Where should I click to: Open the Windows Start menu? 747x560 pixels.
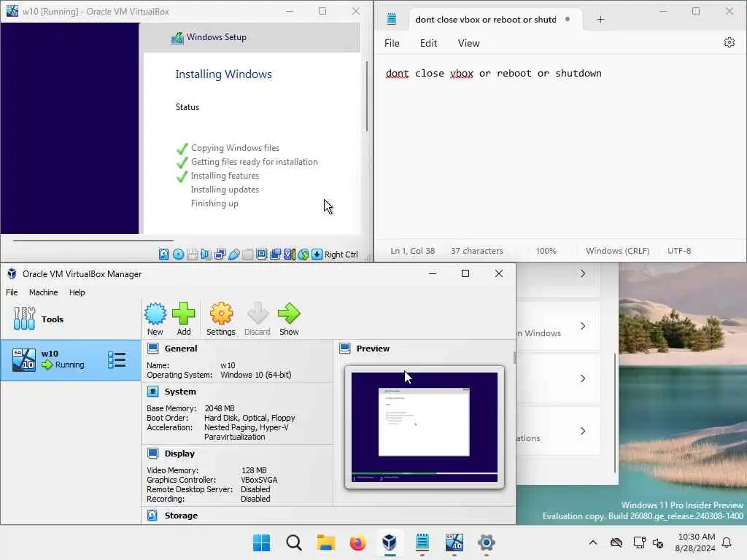pyautogui.click(x=261, y=542)
